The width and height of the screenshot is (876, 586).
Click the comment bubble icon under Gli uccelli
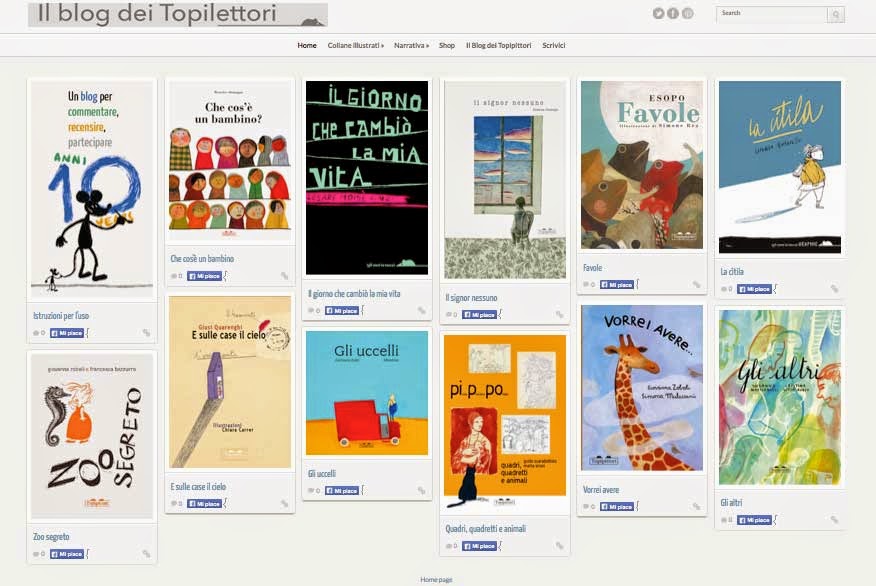[311, 490]
